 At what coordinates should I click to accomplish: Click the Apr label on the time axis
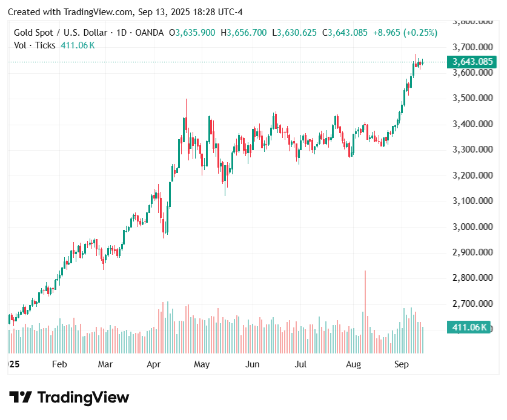[x=154, y=364]
